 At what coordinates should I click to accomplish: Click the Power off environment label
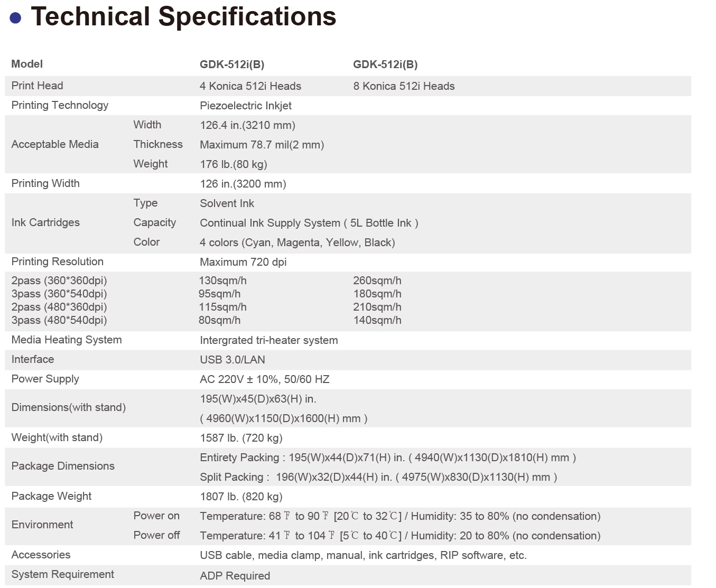[156, 535]
